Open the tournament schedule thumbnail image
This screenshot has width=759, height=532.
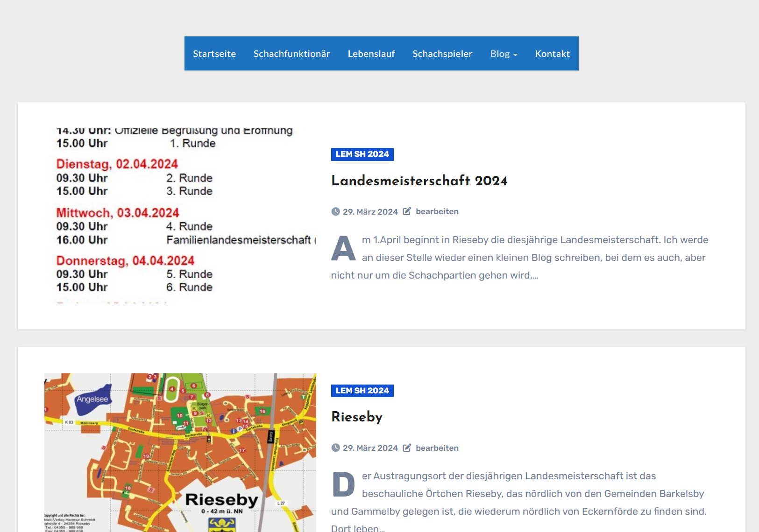coord(180,216)
